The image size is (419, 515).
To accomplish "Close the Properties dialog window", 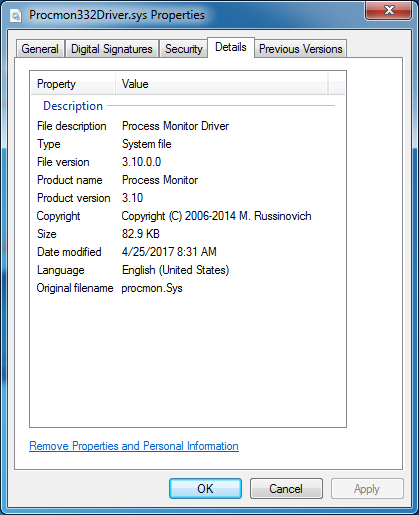I will 388,10.
